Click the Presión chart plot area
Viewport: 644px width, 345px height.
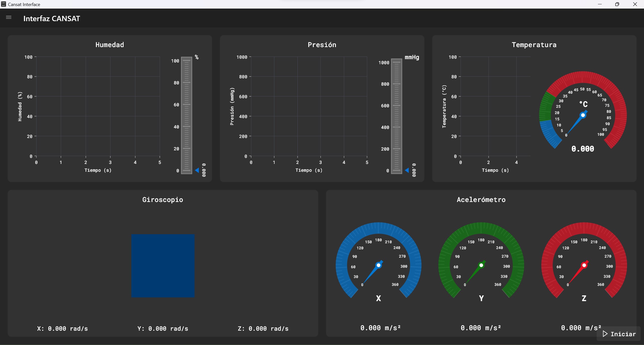tap(309, 106)
